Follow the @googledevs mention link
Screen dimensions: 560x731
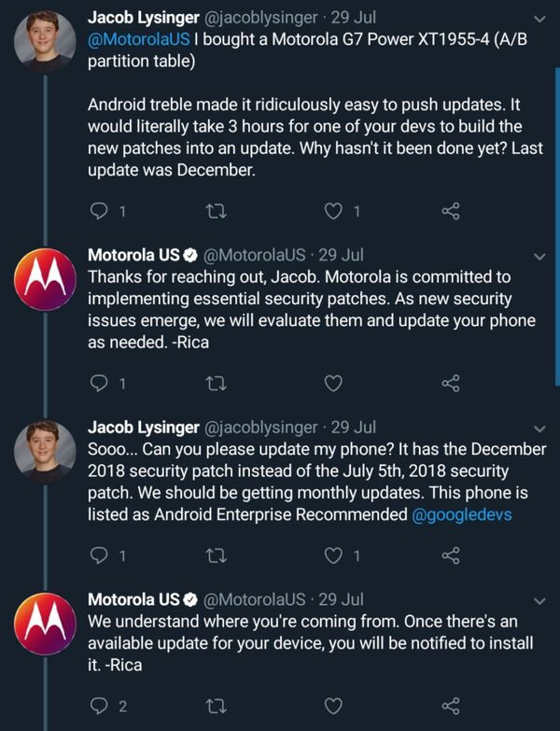pos(462,514)
